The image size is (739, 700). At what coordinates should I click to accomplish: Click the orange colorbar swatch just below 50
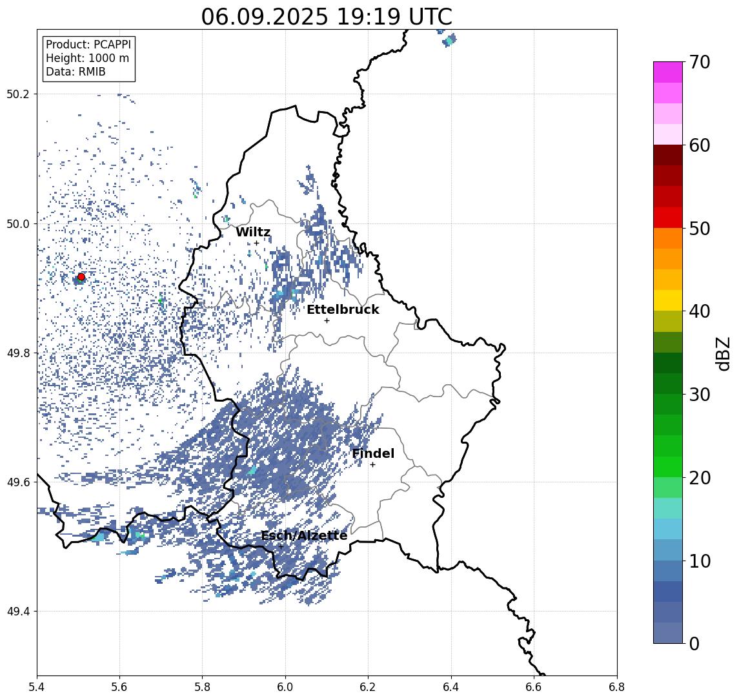coord(668,239)
